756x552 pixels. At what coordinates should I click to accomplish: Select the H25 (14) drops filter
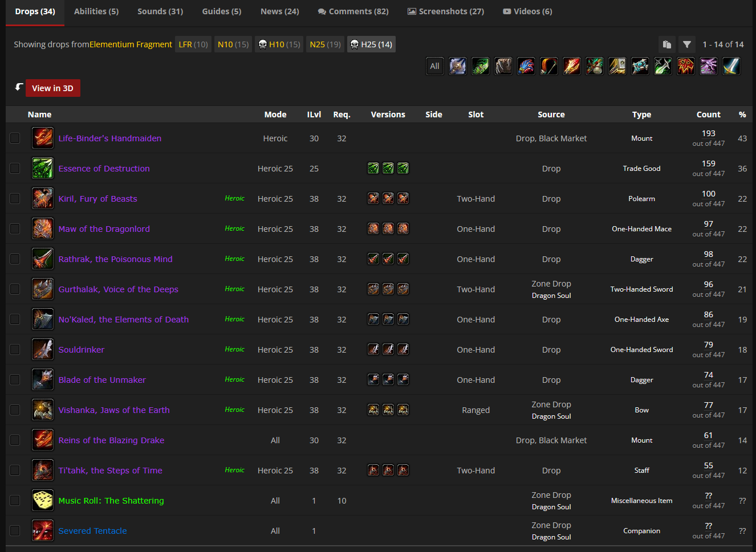click(x=371, y=44)
